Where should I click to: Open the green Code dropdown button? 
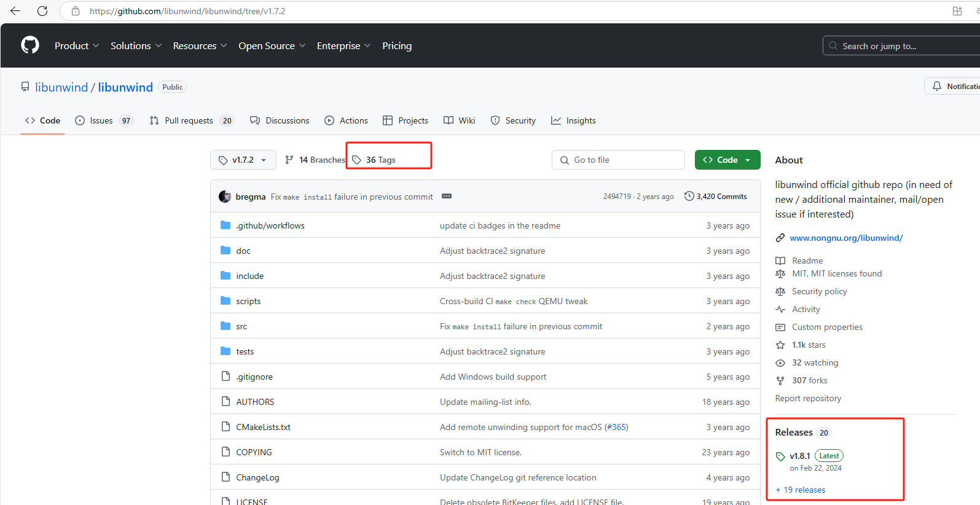point(727,160)
